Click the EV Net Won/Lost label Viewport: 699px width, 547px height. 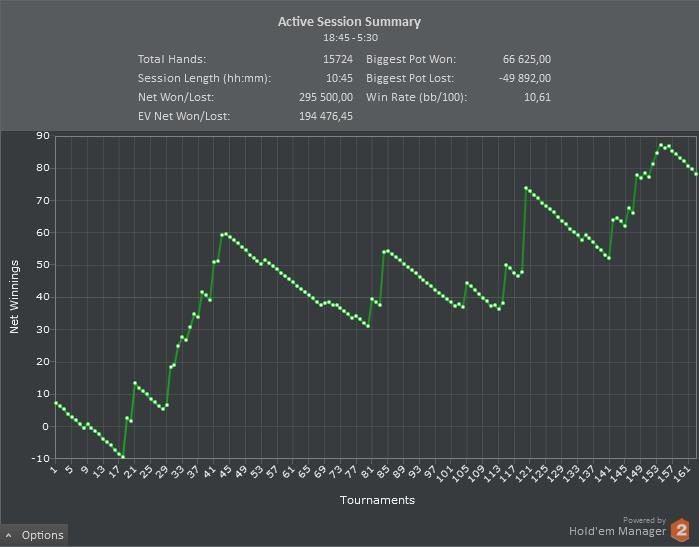pyautogui.click(x=184, y=116)
